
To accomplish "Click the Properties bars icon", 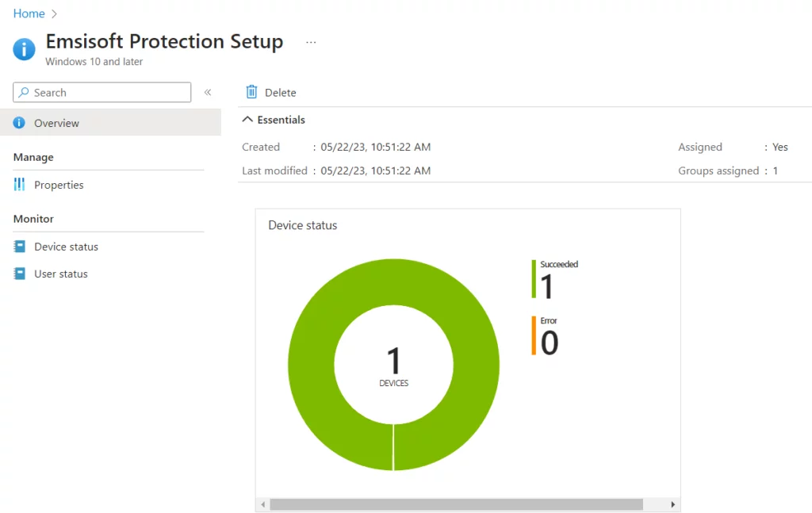I will (20, 185).
